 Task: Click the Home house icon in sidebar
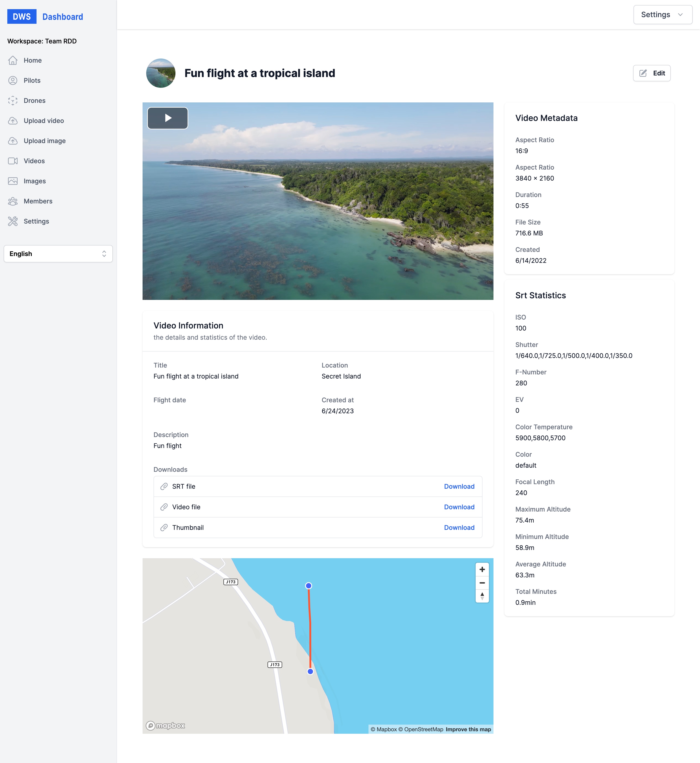[13, 60]
